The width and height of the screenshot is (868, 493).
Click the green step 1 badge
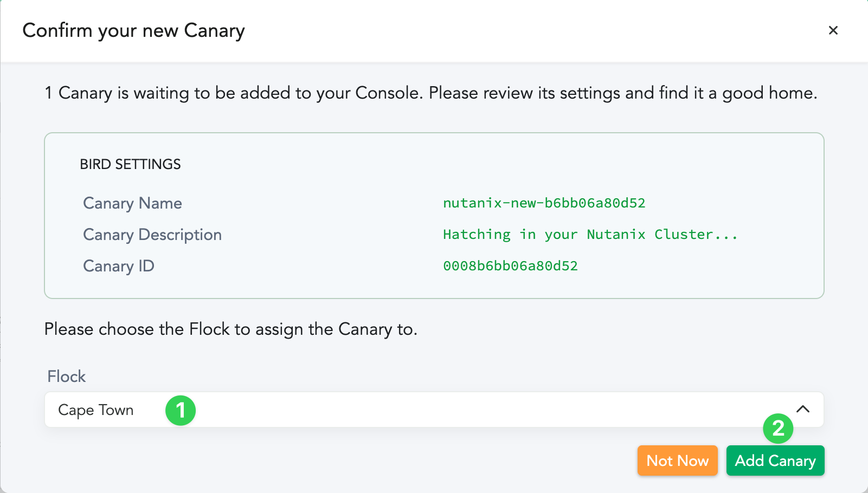181,410
